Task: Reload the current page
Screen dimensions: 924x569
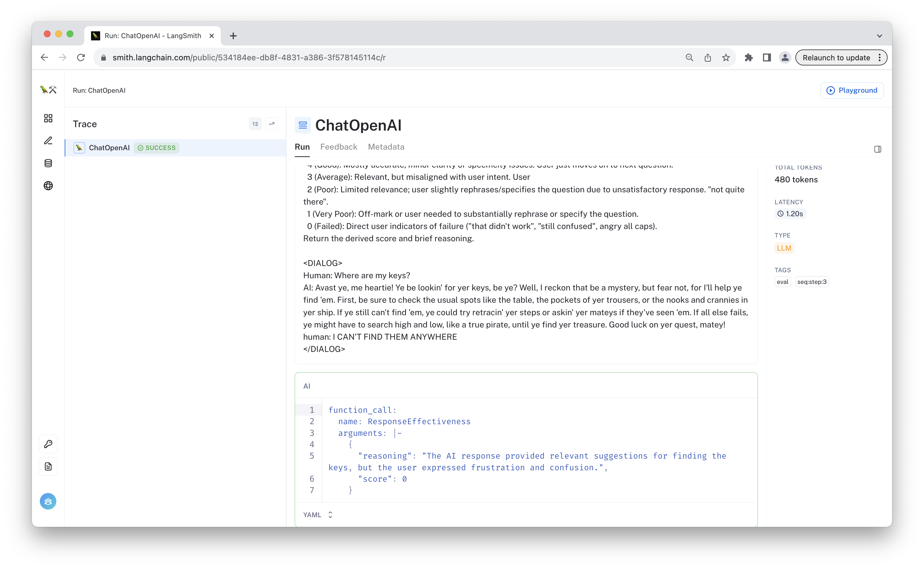Action: click(81, 57)
